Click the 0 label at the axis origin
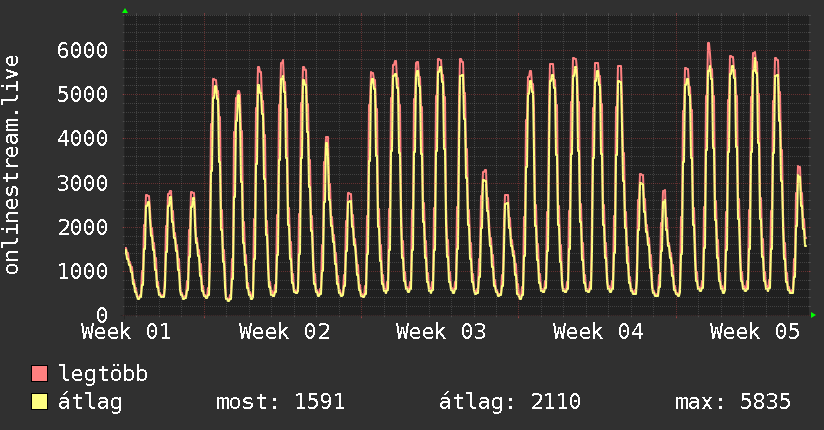 coord(101,315)
